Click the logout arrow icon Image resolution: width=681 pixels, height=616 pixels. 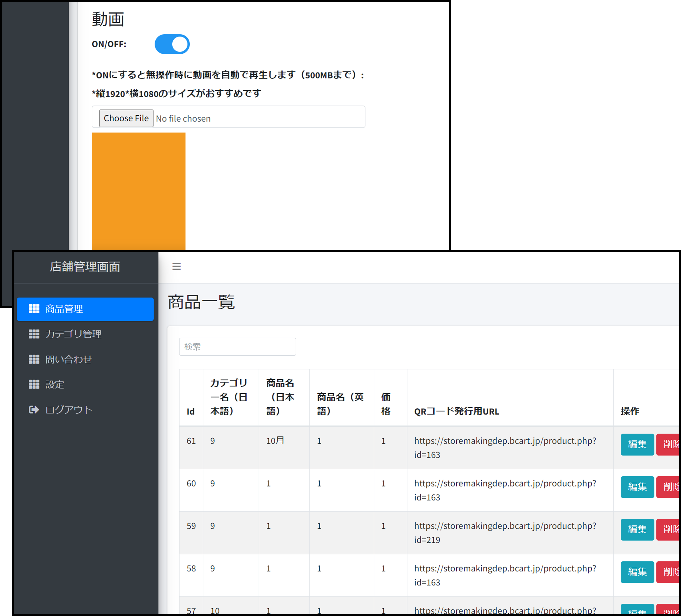click(34, 410)
